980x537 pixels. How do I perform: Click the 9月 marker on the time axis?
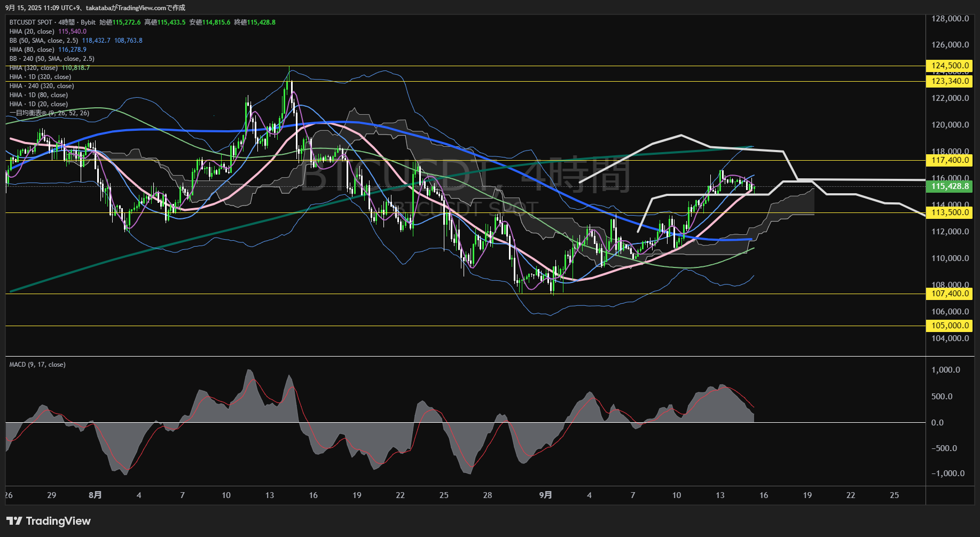545,495
